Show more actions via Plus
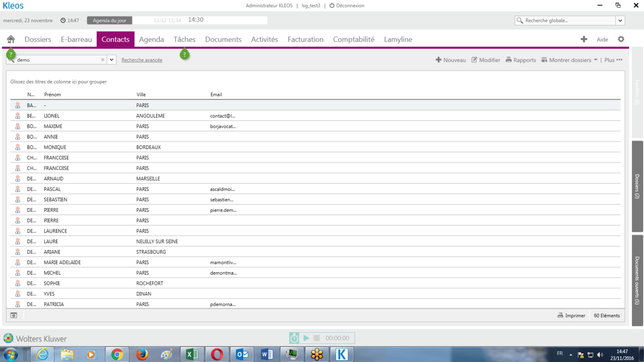Viewport: 644px width, 362px height. pyautogui.click(x=613, y=60)
